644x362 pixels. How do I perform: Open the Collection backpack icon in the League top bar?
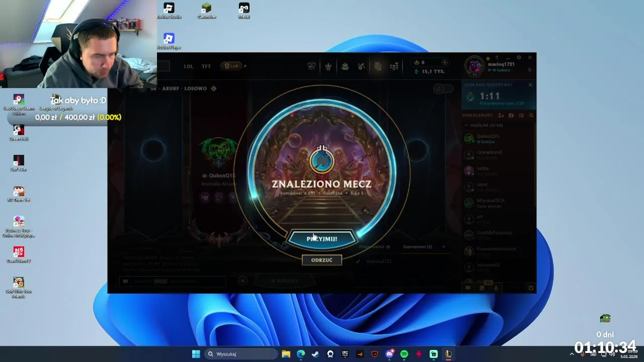(345, 66)
